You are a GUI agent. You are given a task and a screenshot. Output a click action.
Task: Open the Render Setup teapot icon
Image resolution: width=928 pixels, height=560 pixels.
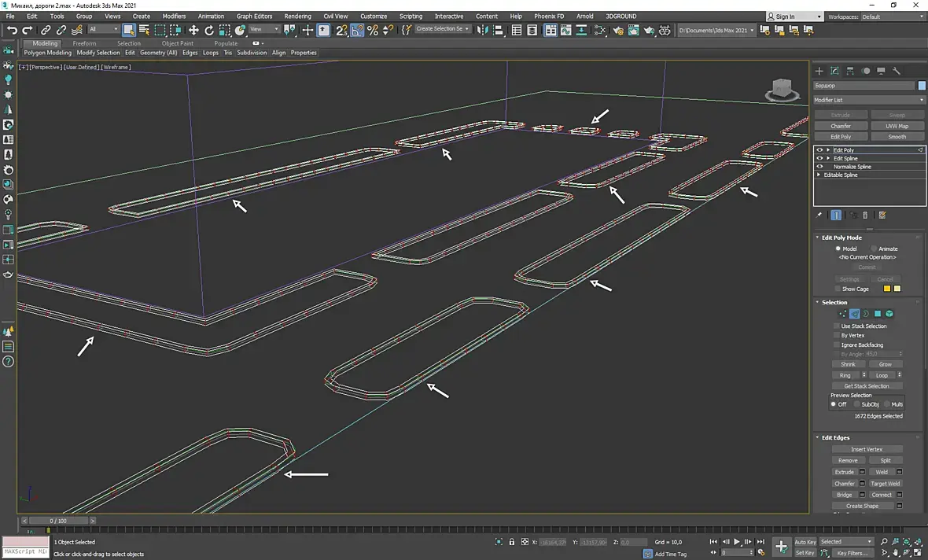tap(618, 30)
